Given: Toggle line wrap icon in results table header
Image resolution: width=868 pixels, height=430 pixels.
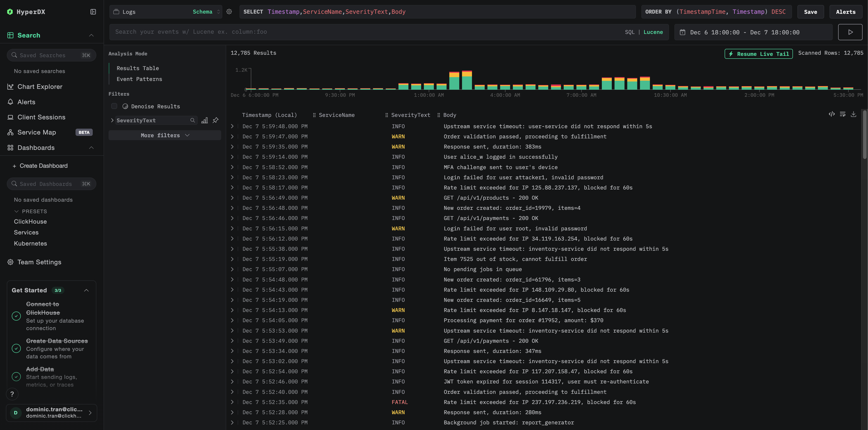Looking at the screenshot, I should click(x=843, y=114).
